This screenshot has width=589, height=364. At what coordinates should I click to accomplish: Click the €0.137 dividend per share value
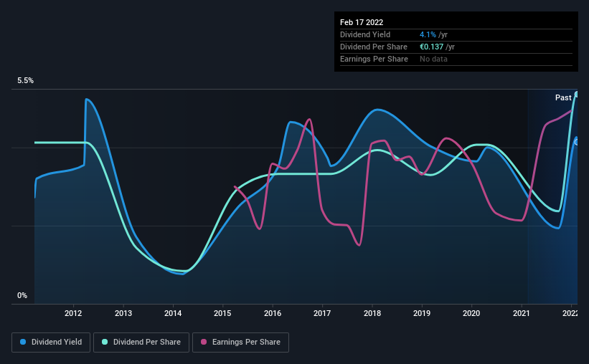pyautogui.click(x=431, y=47)
